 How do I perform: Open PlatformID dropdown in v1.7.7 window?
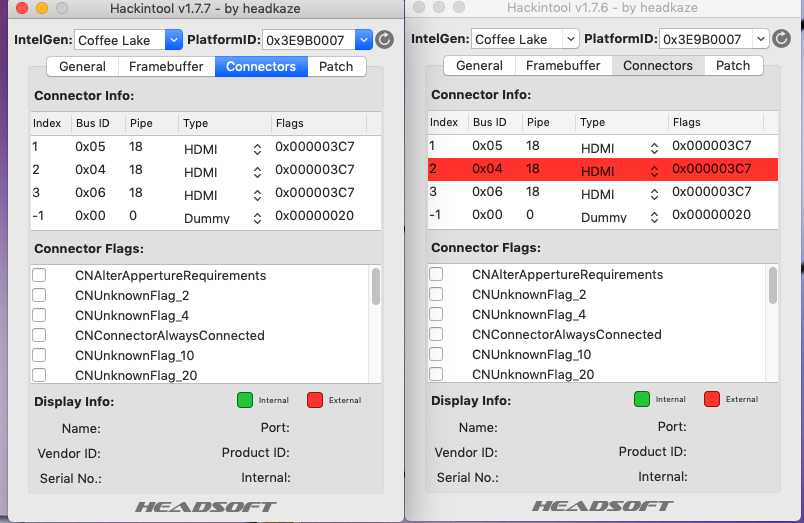click(364, 40)
